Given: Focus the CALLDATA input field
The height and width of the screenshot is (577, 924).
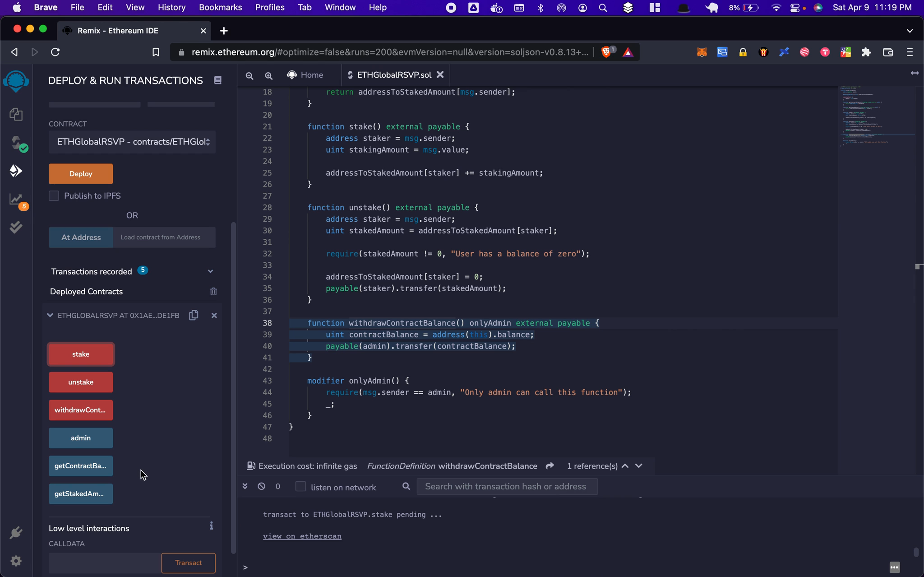Looking at the screenshot, I should click(105, 563).
